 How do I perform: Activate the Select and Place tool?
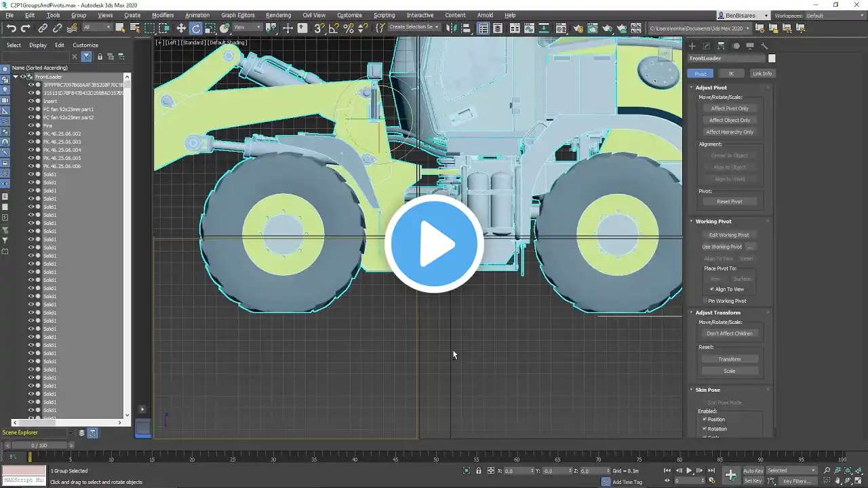[224, 28]
